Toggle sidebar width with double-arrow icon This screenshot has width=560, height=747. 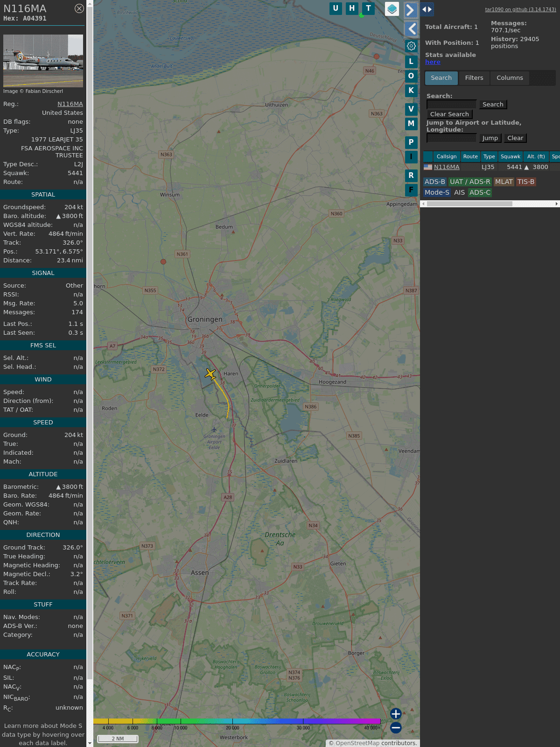click(x=427, y=9)
